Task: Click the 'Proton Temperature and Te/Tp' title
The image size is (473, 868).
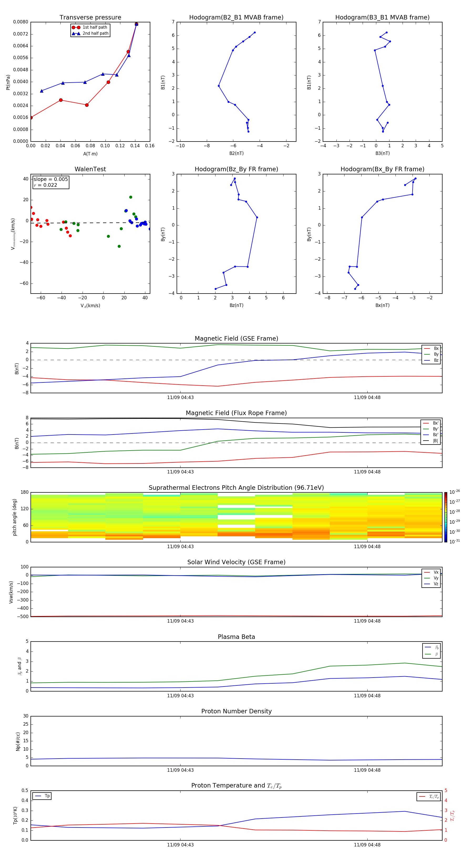Action: 236,785
